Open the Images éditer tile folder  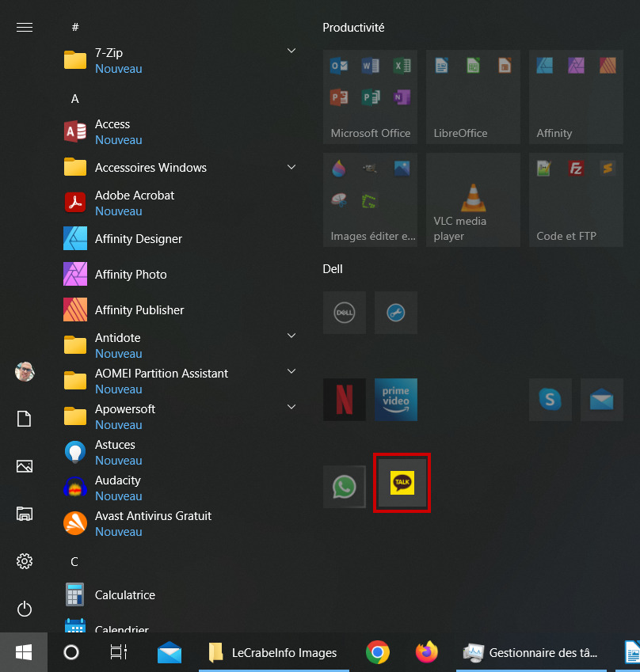370,199
